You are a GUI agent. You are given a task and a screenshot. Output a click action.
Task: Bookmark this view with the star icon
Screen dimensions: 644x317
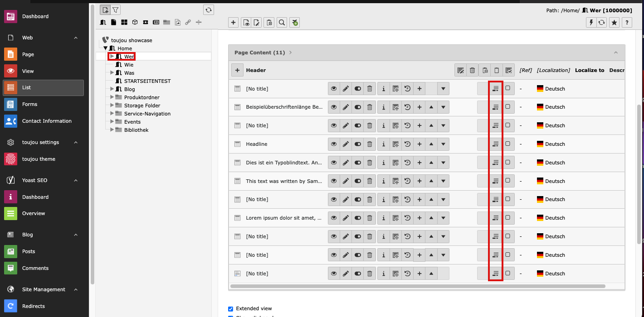coord(614,22)
